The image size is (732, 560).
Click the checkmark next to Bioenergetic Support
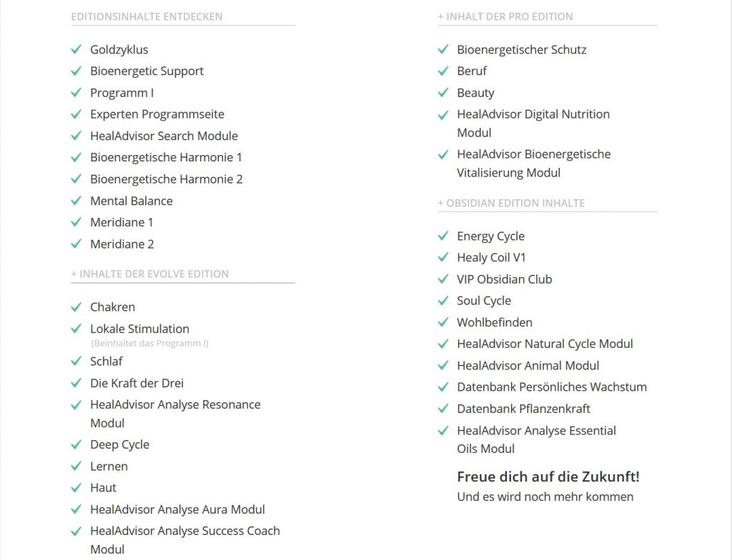click(x=76, y=71)
